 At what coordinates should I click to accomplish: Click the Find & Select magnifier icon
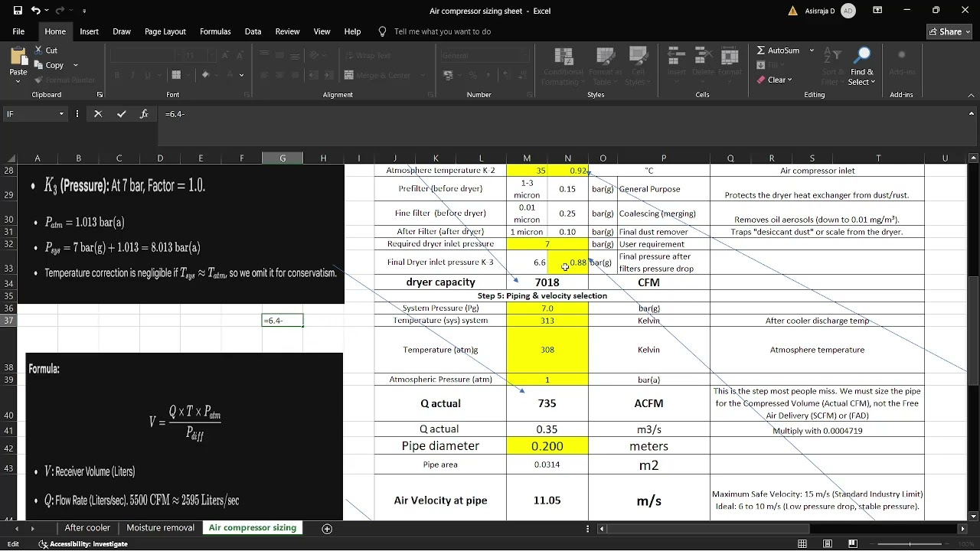pyautogui.click(x=862, y=56)
